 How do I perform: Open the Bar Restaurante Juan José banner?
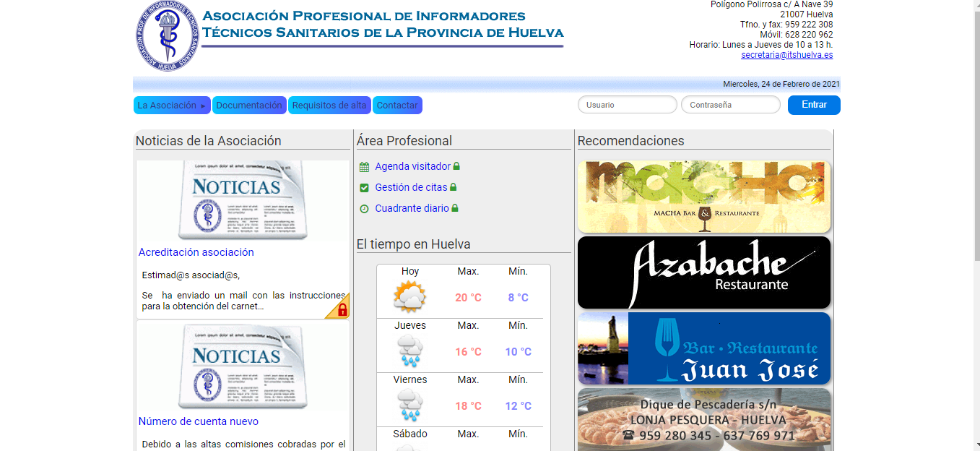tap(704, 348)
